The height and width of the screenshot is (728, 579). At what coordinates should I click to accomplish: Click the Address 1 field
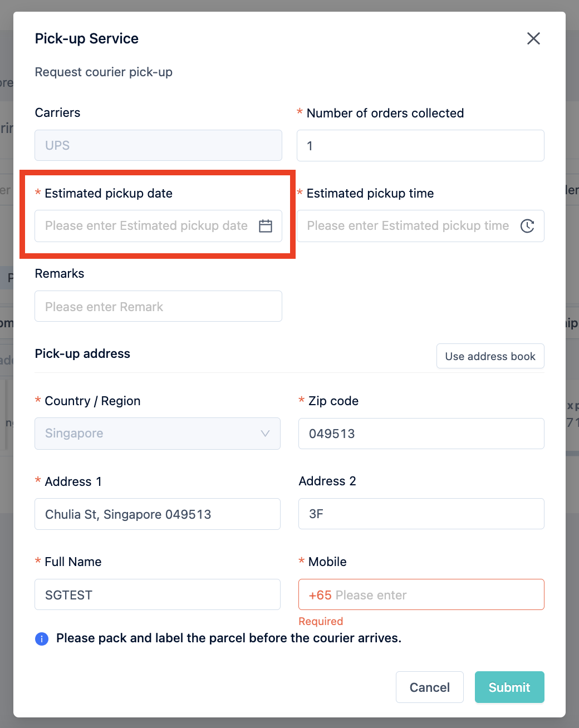click(158, 514)
